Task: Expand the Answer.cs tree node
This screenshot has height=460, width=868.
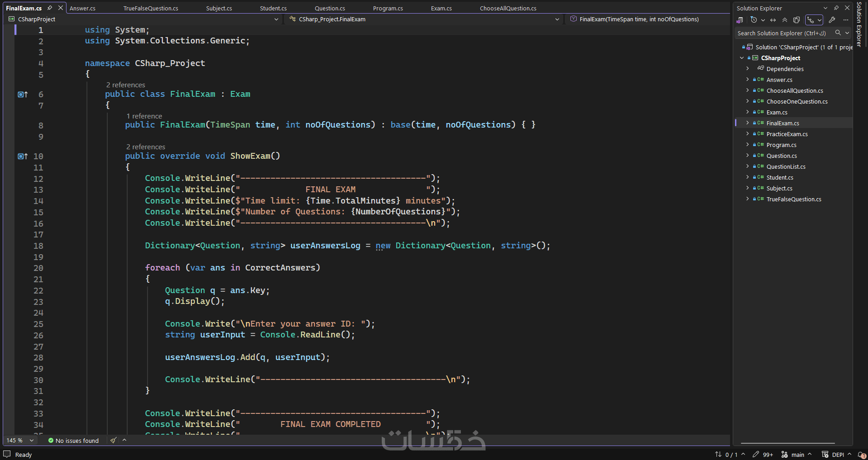Action: tap(748, 80)
